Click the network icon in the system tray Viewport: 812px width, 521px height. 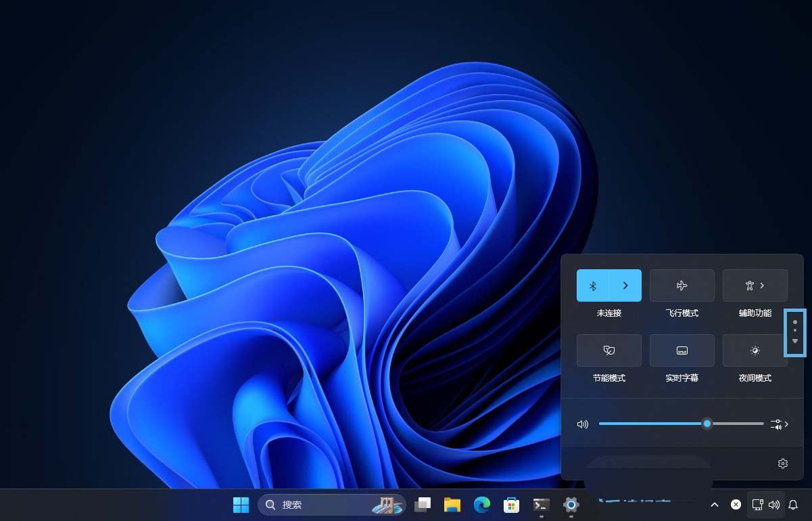click(757, 505)
